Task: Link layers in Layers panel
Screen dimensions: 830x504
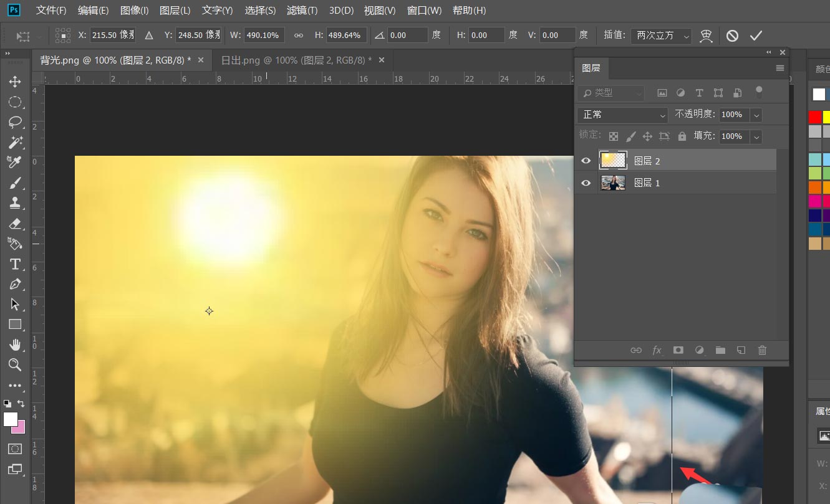Action: point(635,350)
